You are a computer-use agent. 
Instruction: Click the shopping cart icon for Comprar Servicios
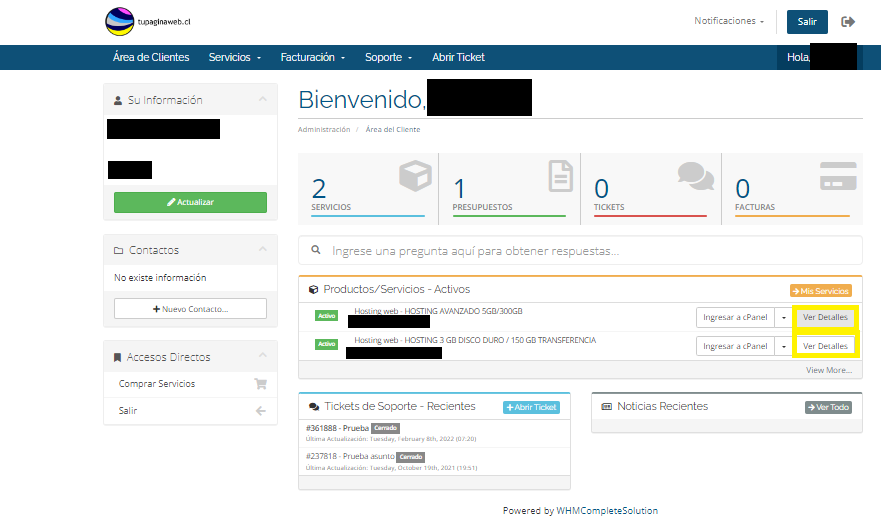point(260,384)
